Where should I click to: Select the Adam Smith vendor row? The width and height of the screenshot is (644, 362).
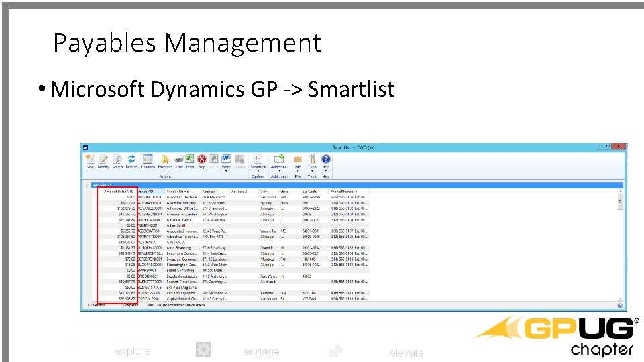pyautogui.click(x=233, y=225)
